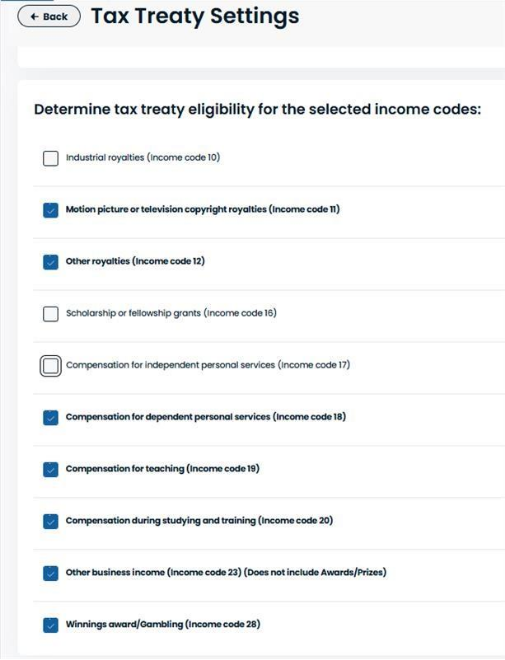Click the Tax Treaty Settings page title
Image resolution: width=505 pixels, height=660 pixels.
[x=195, y=16]
